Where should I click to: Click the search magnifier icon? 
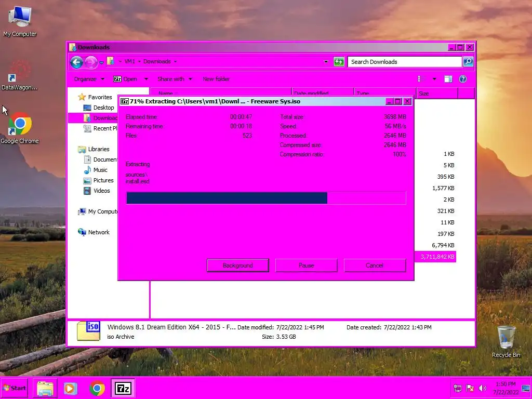click(468, 61)
